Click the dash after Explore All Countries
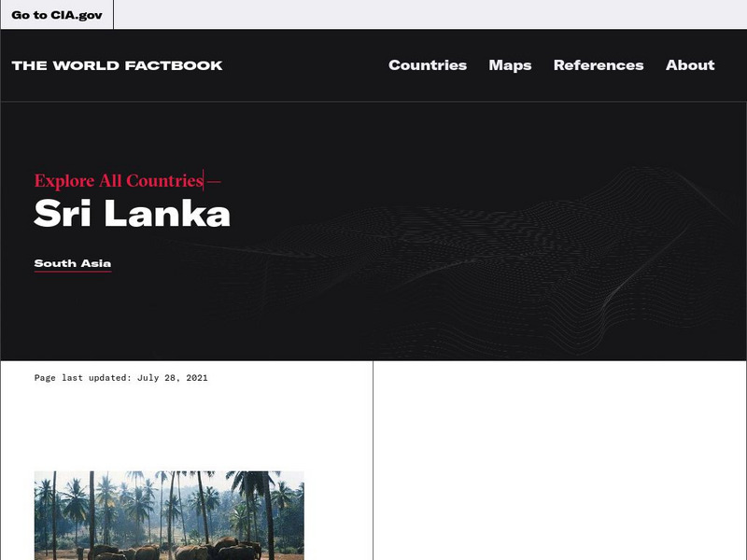 tap(215, 181)
